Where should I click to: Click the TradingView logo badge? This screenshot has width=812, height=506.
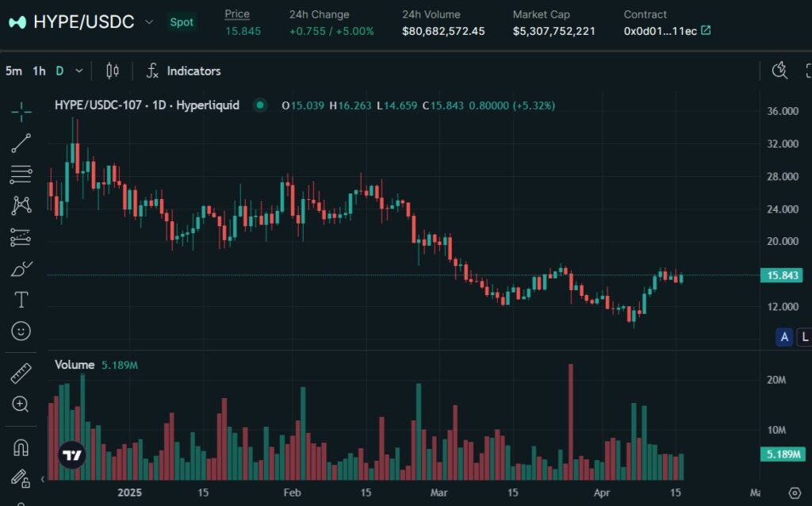point(72,455)
